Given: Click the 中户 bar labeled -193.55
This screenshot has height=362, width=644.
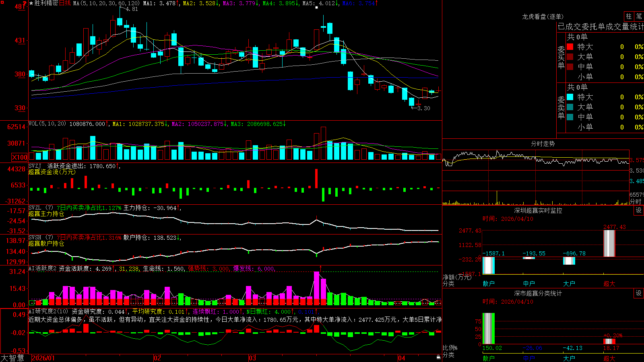Looking at the screenshot, I should 529,258.
